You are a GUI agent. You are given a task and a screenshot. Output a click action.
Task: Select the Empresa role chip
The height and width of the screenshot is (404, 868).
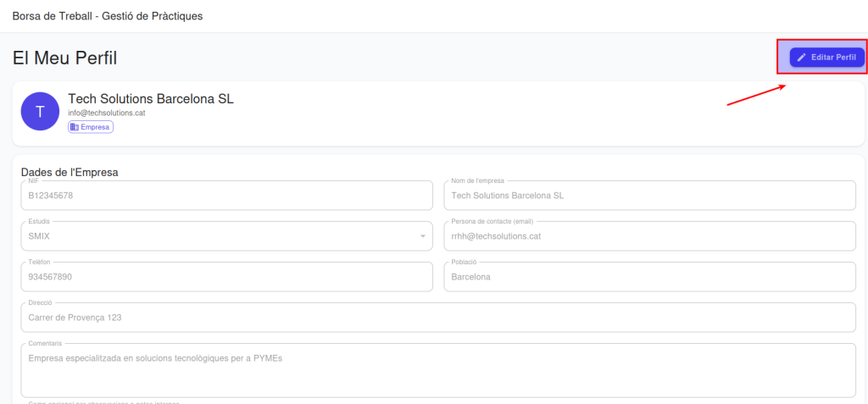pos(91,127)
